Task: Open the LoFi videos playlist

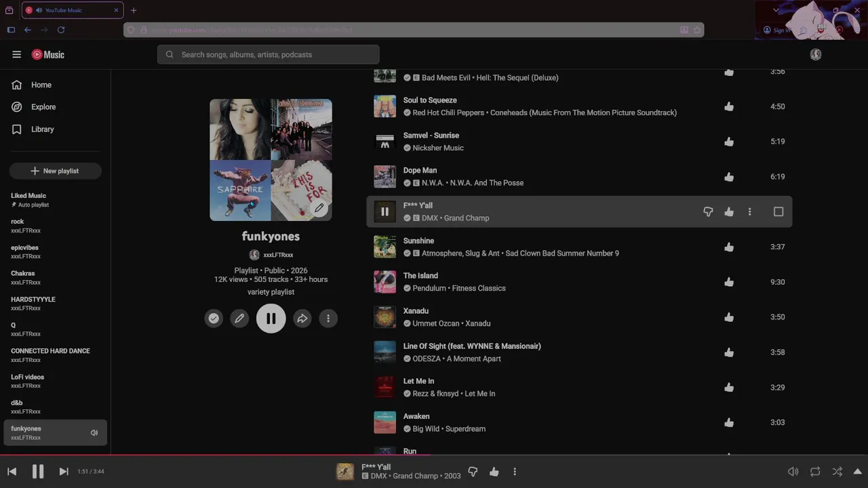Action: [55, 381]
